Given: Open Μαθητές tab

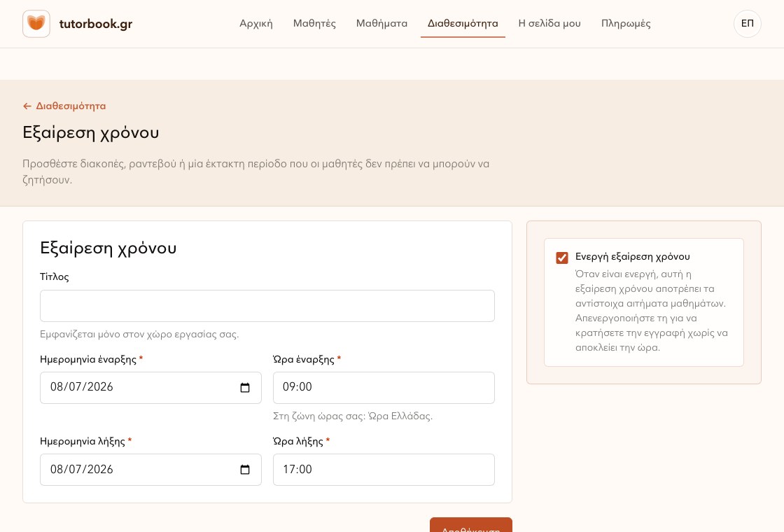Looking at the screenshot, I should click(x=314, y=24).
